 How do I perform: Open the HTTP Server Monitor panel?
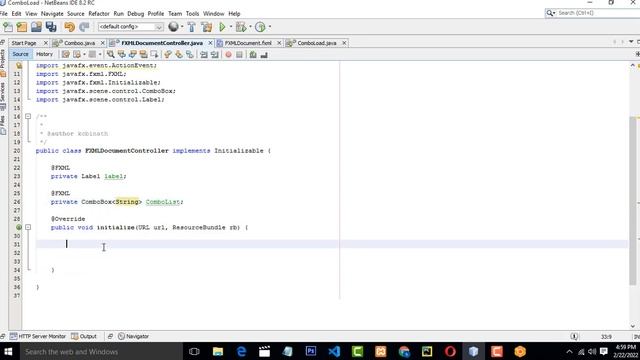(x=38, y=336)
